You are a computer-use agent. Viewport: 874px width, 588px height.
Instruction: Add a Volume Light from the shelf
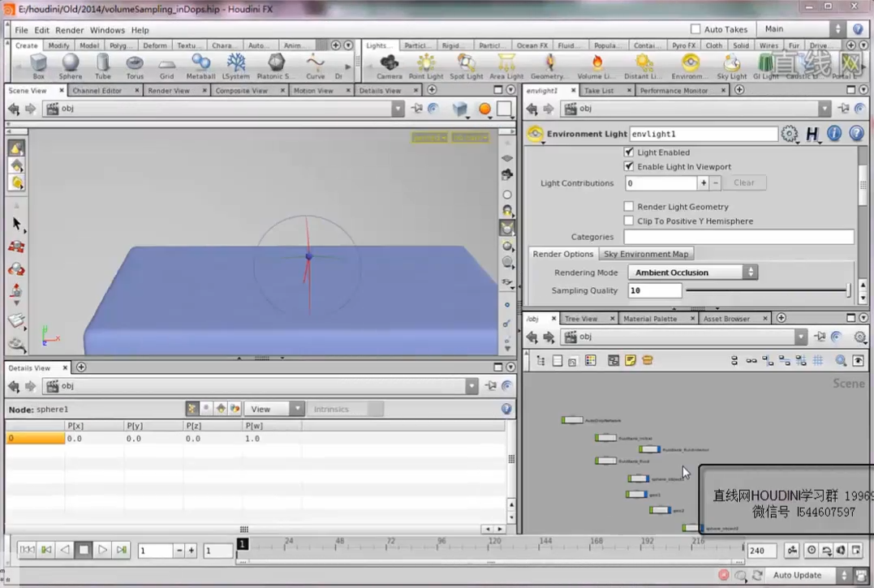pos(596,67)
